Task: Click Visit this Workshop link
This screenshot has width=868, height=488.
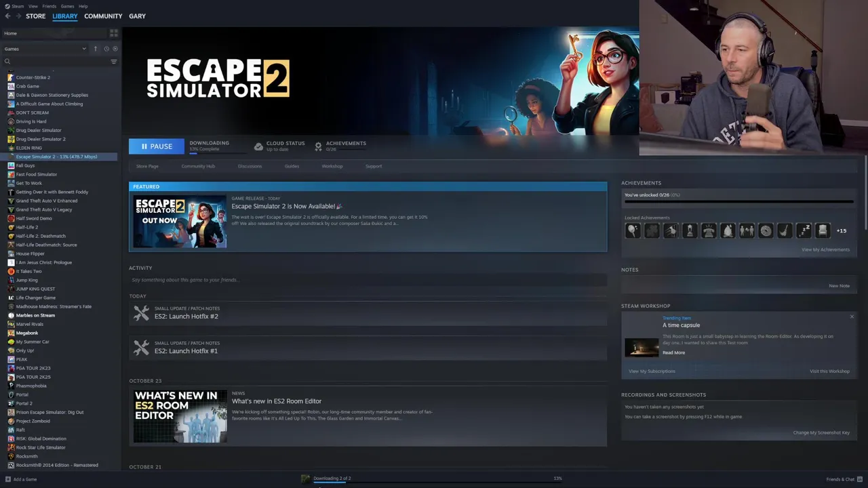Action: click(x=829, y=371)
